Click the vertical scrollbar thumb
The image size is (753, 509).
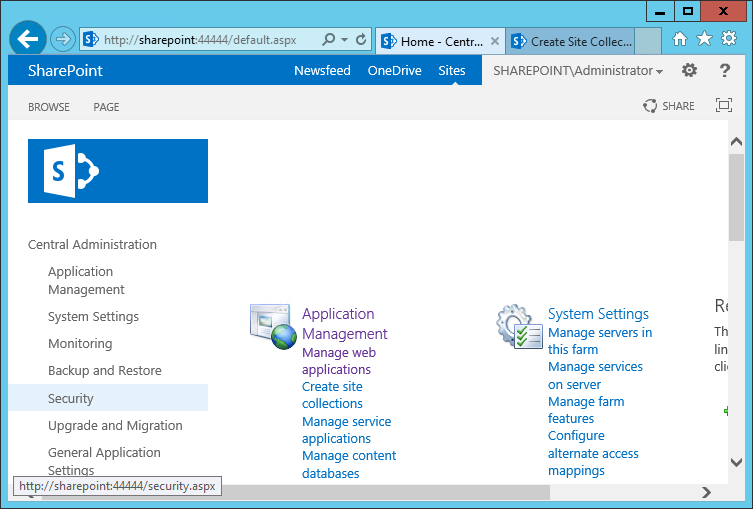[736, 197]
